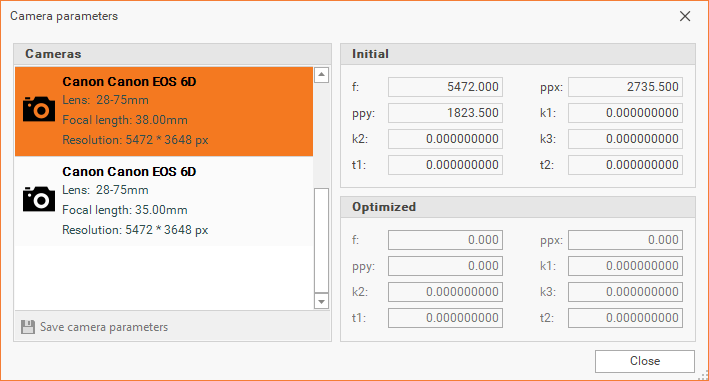Select the camera icon for 38.00mm Canon EOS 6D
Viewport: 709px width, 381px height.
(39, 108)
